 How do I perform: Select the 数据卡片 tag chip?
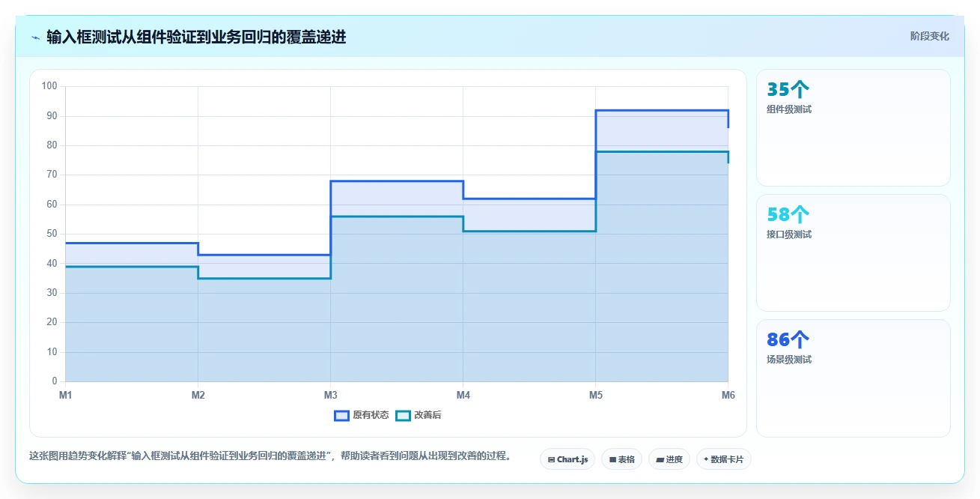coord(723,459)
